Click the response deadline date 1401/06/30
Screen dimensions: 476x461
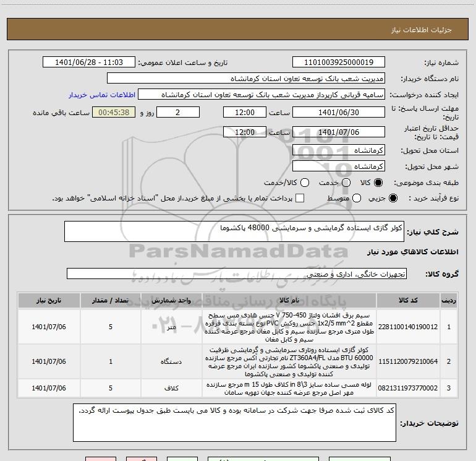click(339, 112)
